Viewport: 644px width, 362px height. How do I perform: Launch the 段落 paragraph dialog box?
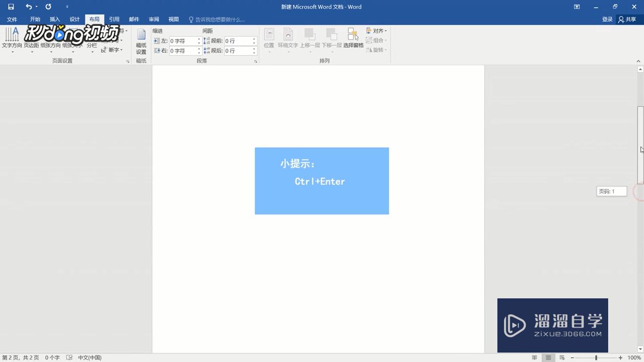(256, 61)
